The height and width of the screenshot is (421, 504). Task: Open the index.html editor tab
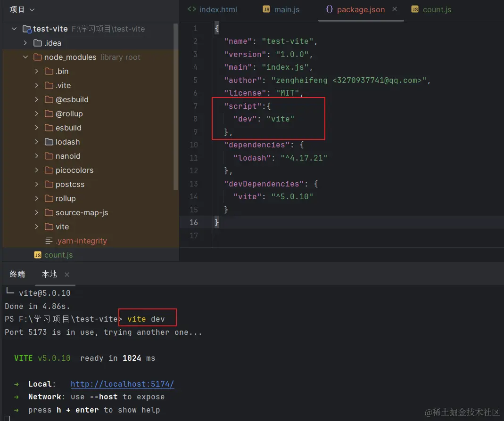(x=212, y=9)
